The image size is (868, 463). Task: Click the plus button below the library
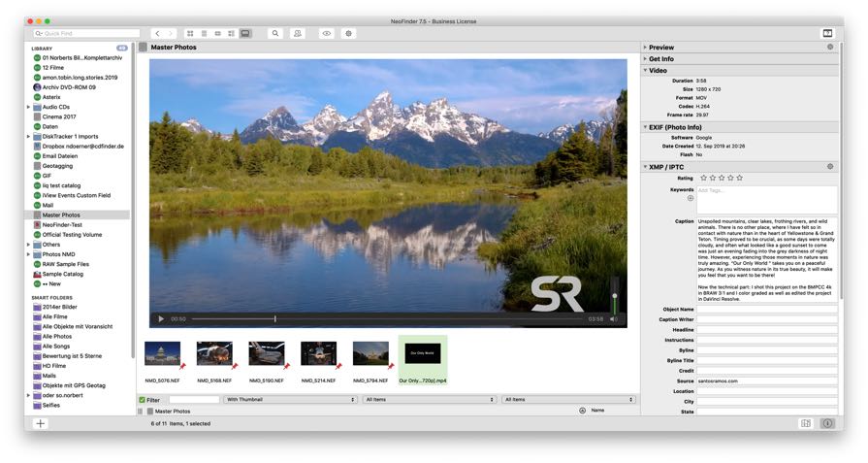point(40,423)
